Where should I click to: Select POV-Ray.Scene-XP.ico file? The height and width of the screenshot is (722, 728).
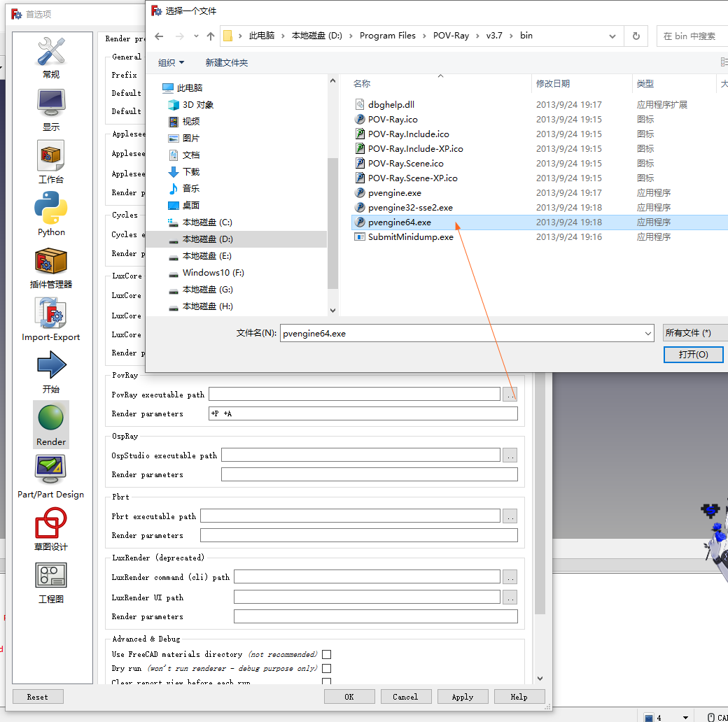[413, 178]
